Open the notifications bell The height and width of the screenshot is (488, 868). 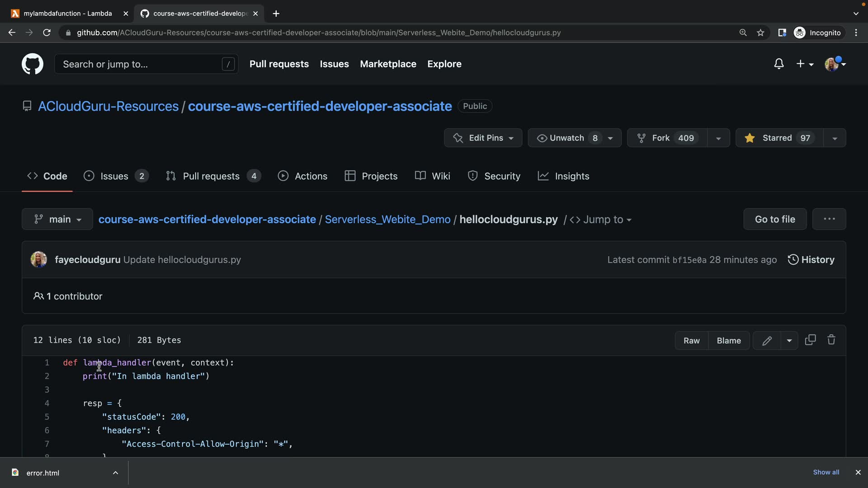pos(778,64)
